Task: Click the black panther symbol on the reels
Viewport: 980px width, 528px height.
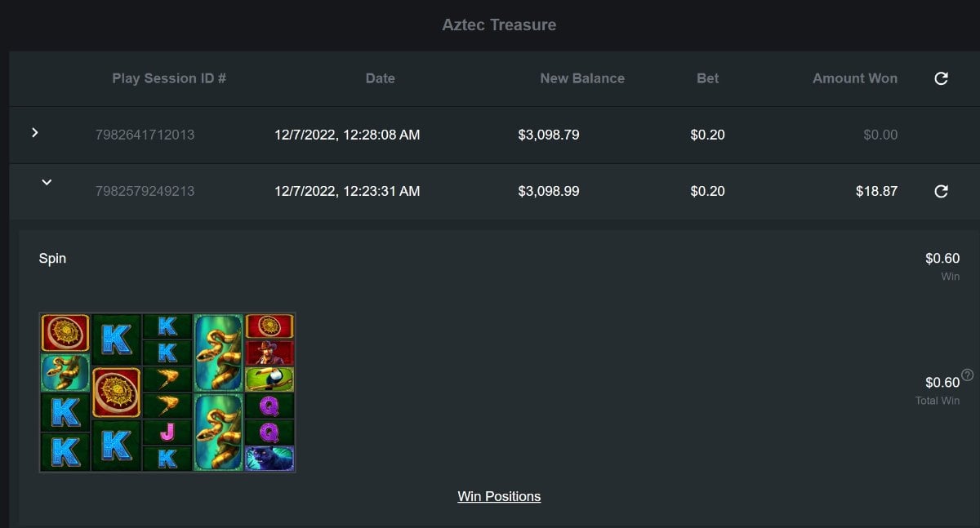Action: click(x=269, y=458)
